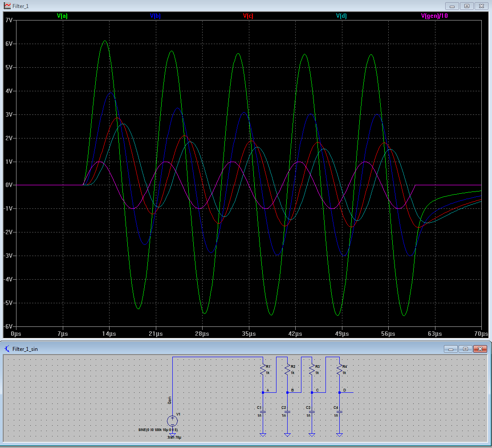Image resolution: width=492 pixels, height=448 pixels.
Task: Click the SINE source parameters text
Action: tap(159, 430)
